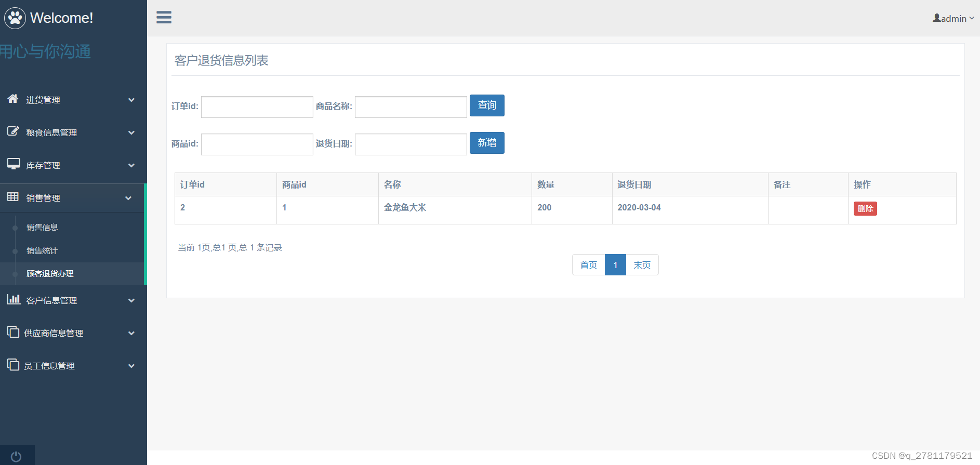This screenshot has height=465, width=980.
Task: Open the 员工信息管理 menu label
Action: (x=49, y=366)
